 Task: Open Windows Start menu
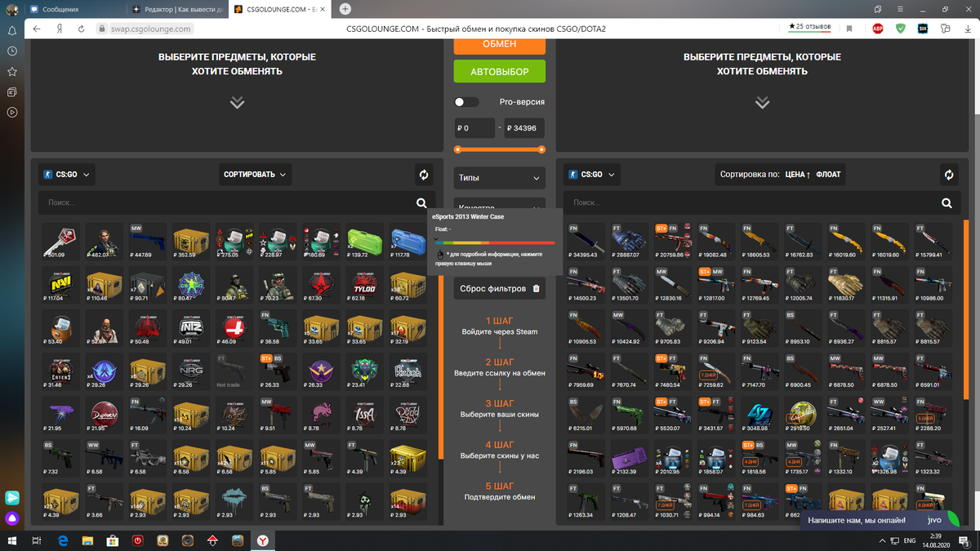tap(12, 540)
